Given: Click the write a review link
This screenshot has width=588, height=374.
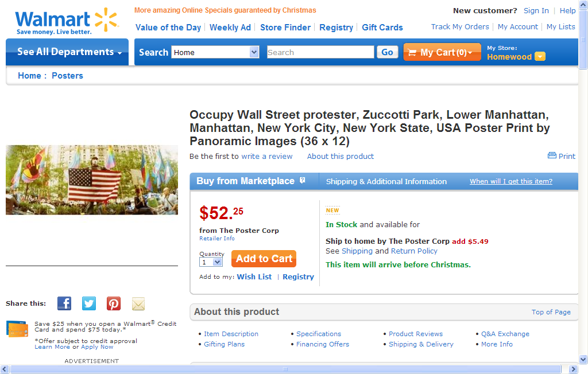Looking at the screenshot, I should coord(266,156).
